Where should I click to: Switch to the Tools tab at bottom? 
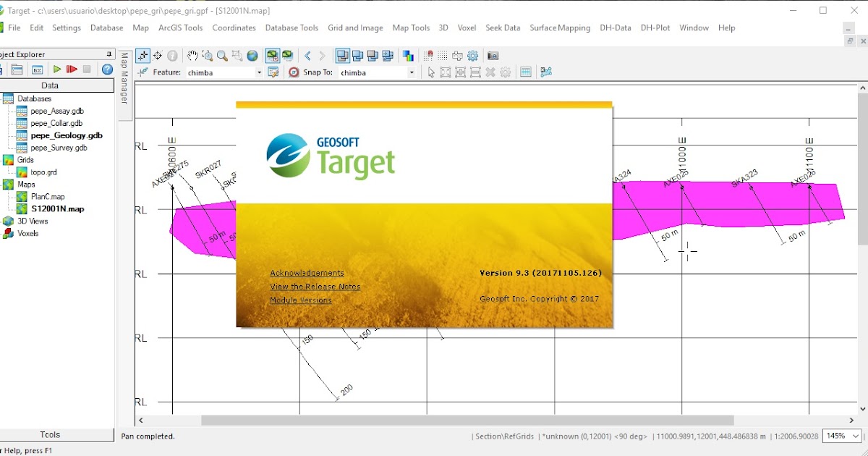[49, 434]
